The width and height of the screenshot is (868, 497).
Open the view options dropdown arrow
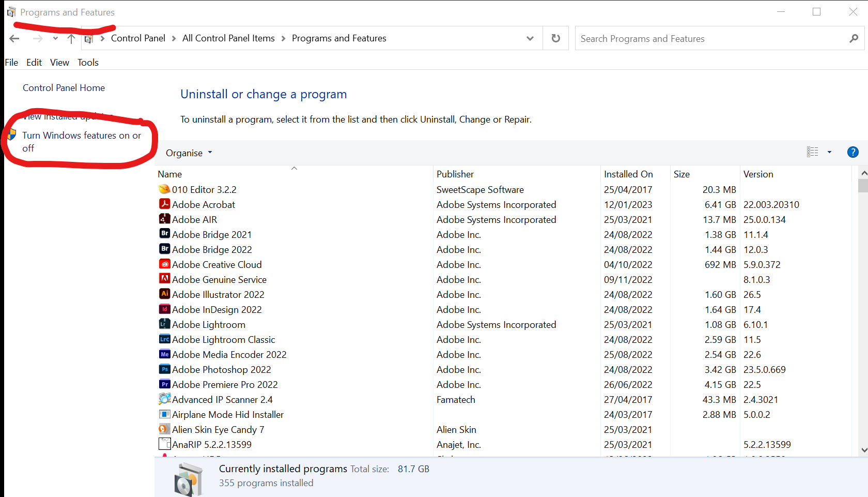(x=829, y=152)
